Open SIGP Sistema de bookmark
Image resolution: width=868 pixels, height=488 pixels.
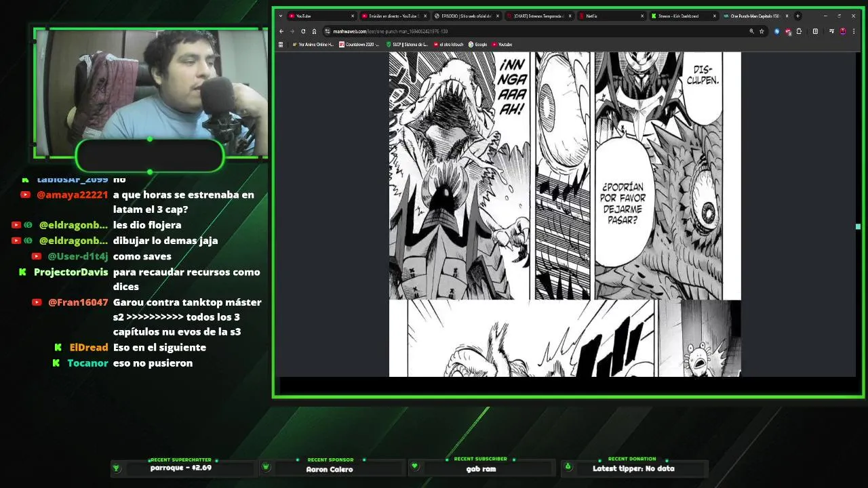[x=408, y=45]
